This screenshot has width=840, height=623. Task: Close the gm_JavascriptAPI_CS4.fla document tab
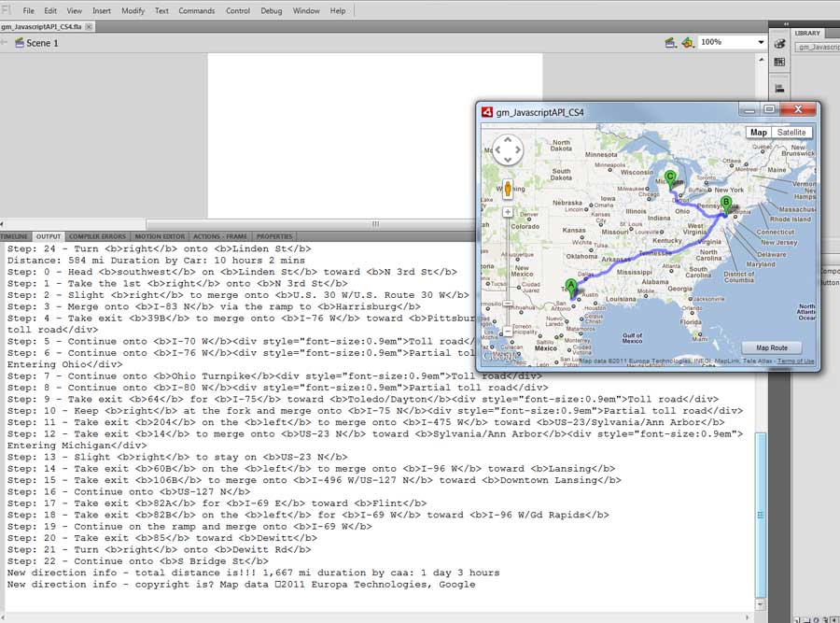[89, 27]
